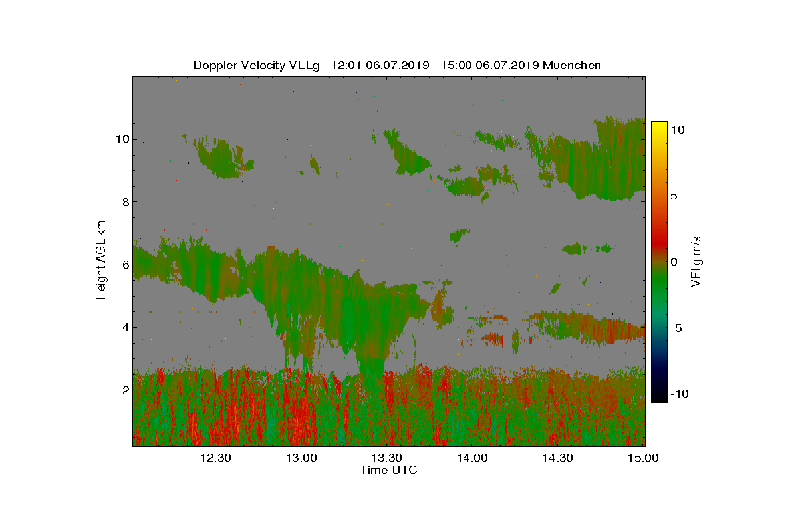Click the height tick label 8
This screenshot has width=798, height=532.
click(x=124, y=202)
